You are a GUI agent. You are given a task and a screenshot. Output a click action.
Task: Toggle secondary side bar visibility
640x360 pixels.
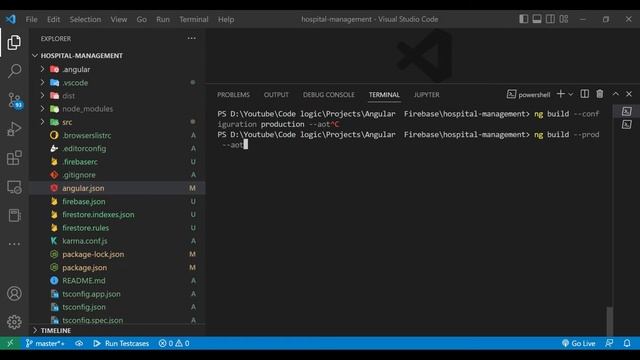tap(550, 19)
